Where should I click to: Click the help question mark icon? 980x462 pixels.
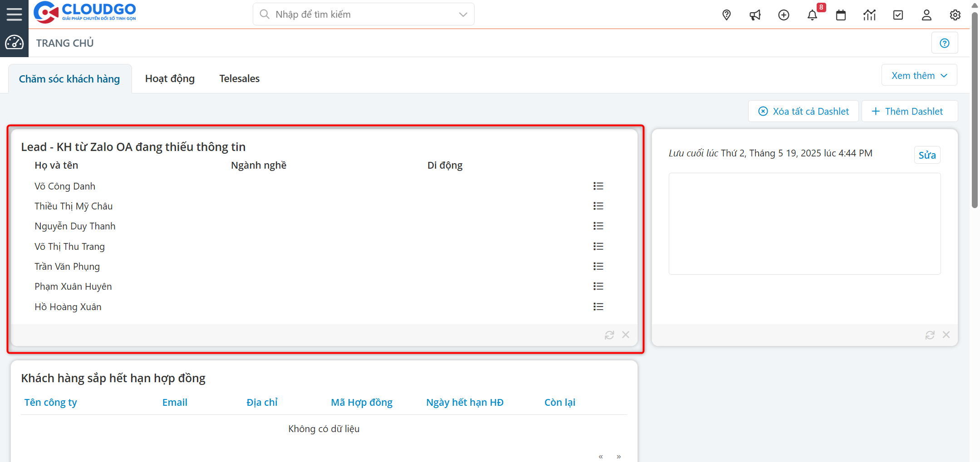[945, 43]
